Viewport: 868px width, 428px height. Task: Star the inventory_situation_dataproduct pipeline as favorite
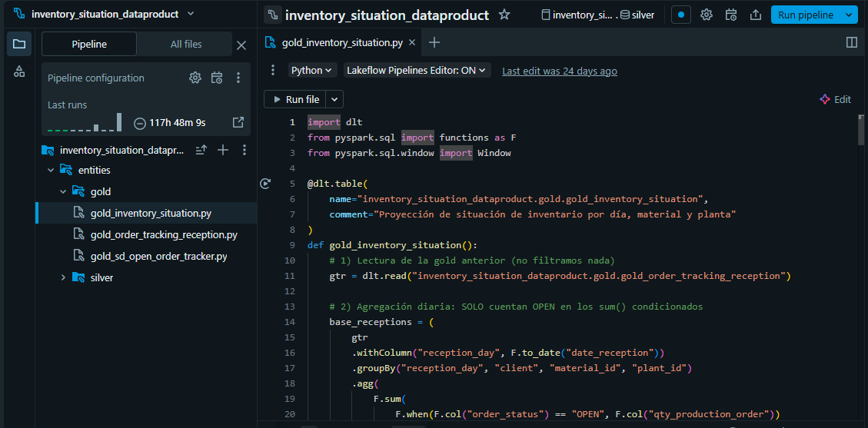coord(504,15)
